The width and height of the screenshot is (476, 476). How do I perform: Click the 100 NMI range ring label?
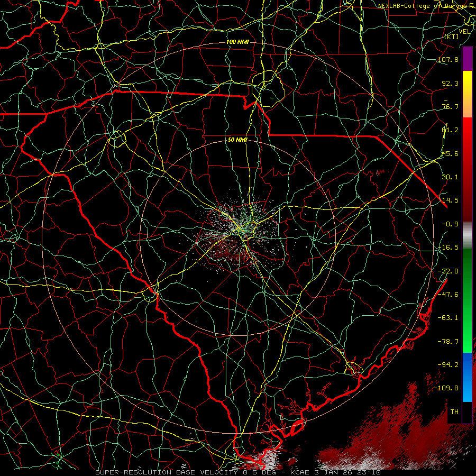tap(237, 42)
